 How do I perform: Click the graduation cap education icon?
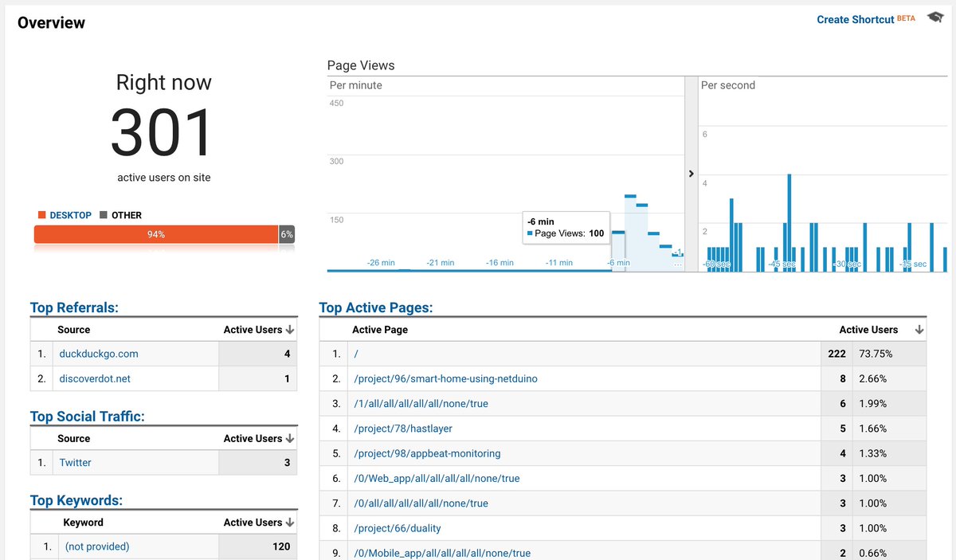(934, 18)
